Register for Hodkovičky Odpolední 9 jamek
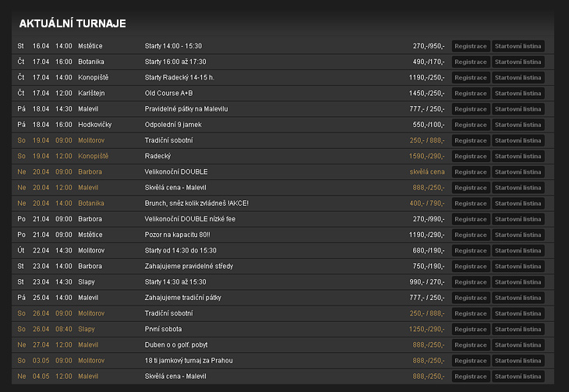Viewport: 569px width, 392px height. 471,125
